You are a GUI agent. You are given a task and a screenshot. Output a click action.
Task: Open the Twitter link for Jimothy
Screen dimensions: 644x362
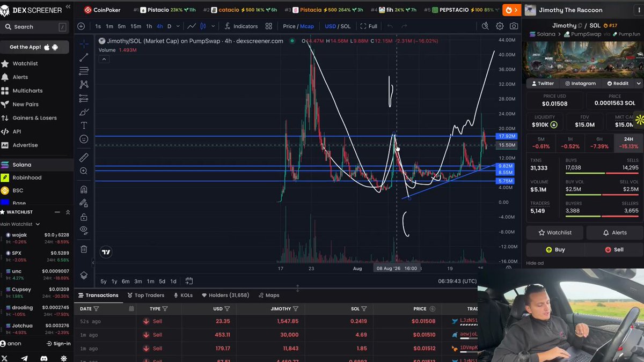[x=542, y=83]
